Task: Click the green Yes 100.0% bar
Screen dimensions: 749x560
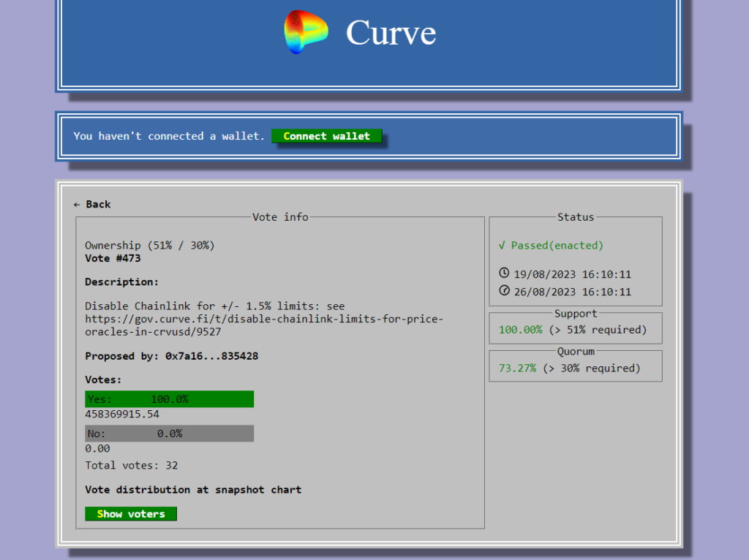Action: (169, 399)
